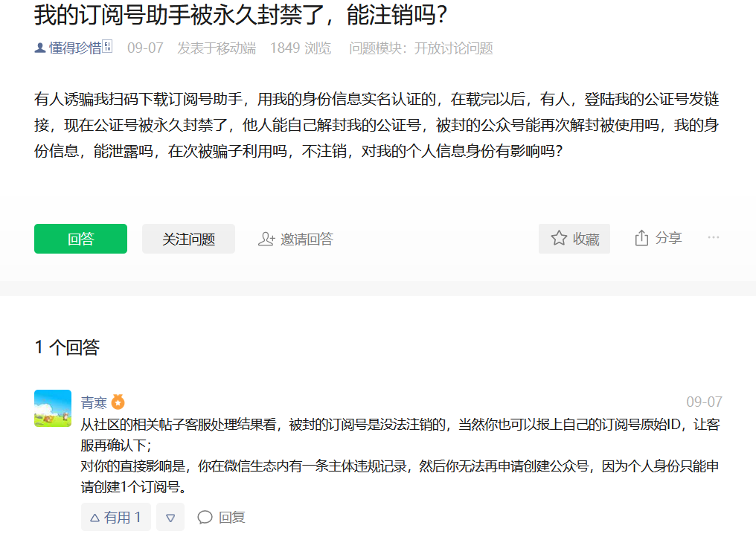Click the badge icon after 懂得珍惜
This screenshot has width=756, height=534.
point(107,46)
